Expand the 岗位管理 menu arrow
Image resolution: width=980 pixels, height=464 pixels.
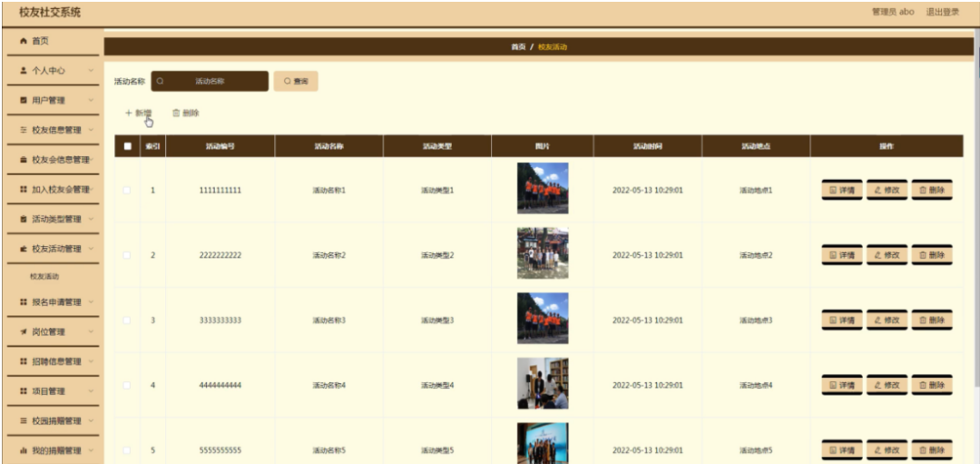coord(92,331)
